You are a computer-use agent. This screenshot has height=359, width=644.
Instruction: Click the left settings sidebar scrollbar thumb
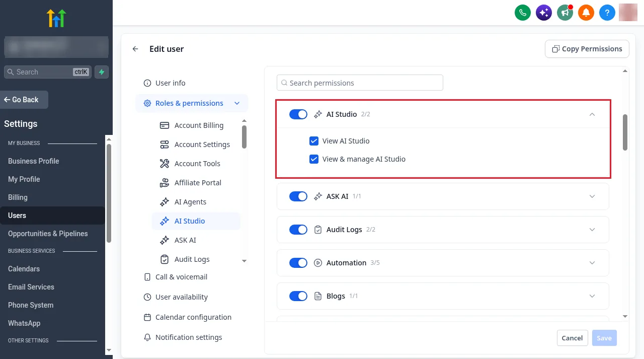(109, 193)
